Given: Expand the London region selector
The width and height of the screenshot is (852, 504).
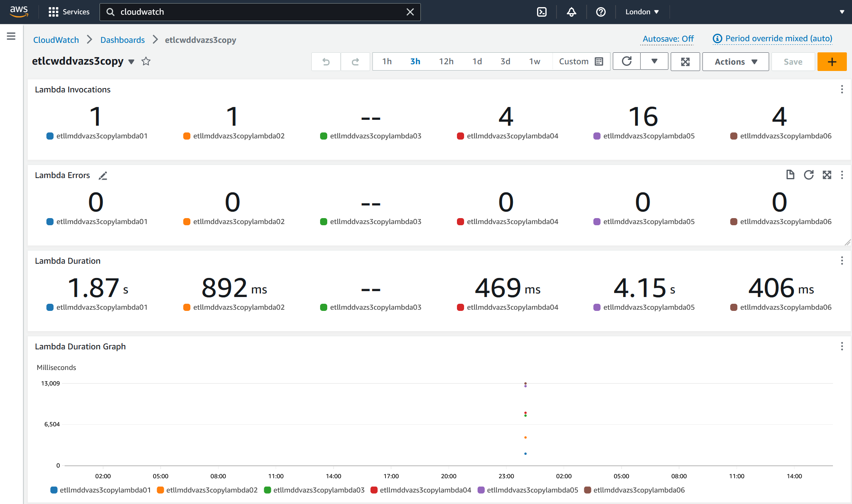Looking at the screenshot, I should tap(641, 12).
